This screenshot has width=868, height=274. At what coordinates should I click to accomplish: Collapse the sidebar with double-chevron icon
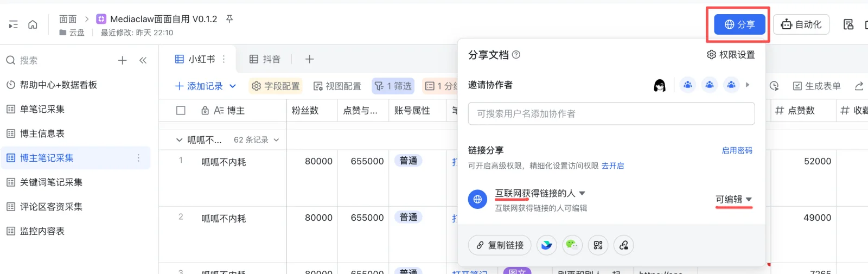pos(143,60)
